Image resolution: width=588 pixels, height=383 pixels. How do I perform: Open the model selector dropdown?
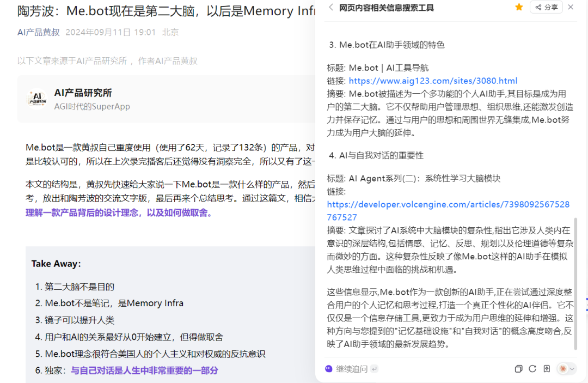pos(566,369)
